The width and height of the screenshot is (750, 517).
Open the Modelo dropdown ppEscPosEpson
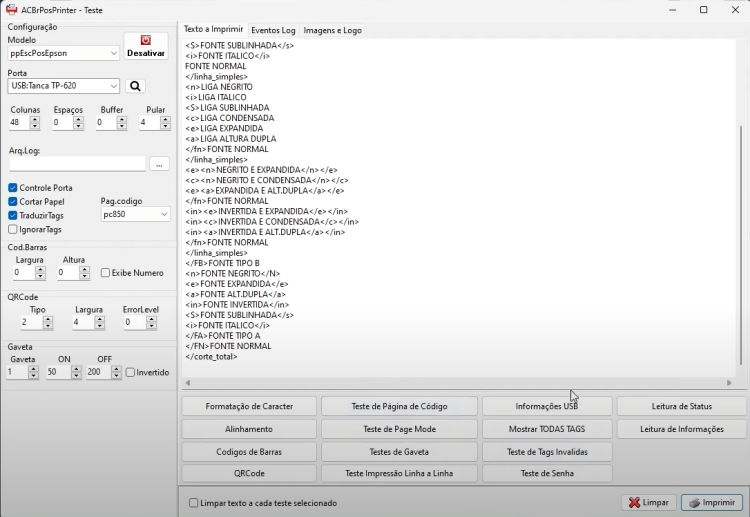[63, 53]
